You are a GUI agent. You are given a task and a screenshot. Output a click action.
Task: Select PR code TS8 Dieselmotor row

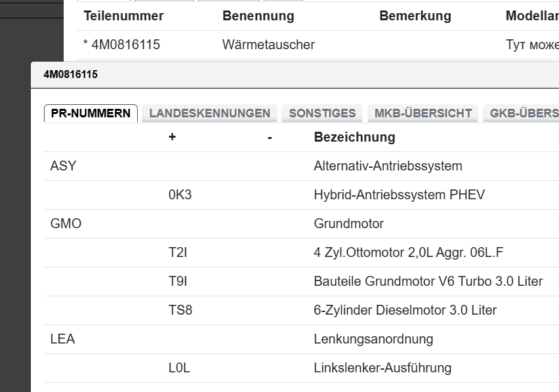click(x=175, y=310)
